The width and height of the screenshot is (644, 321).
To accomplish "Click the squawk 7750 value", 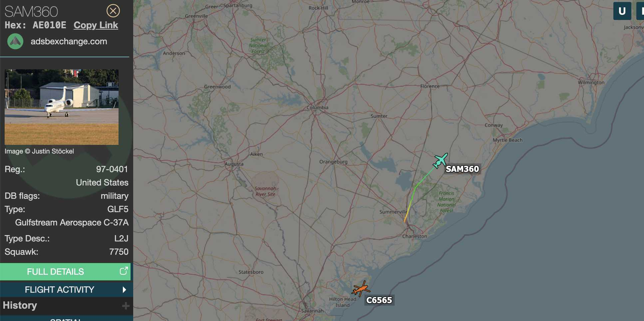I will (119, 252).
